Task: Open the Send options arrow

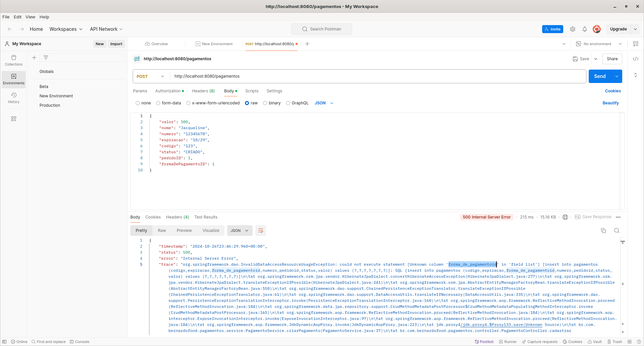Action: (617, 76)
